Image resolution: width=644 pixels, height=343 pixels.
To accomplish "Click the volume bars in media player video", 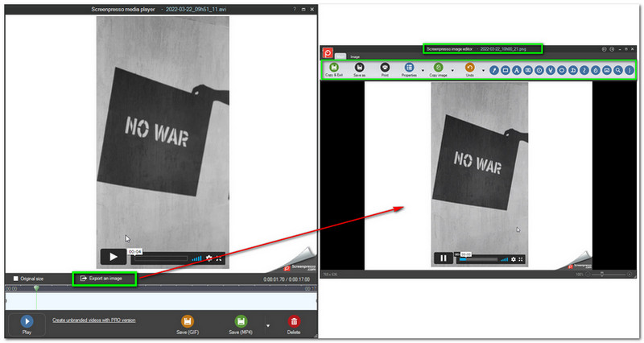I will [x=196, y=258].
